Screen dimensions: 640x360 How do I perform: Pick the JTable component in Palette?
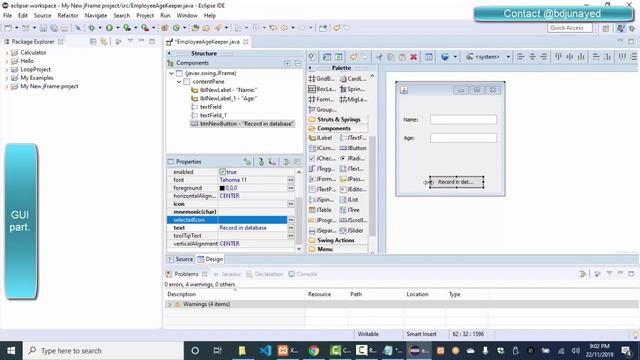[x=320, y=210]
